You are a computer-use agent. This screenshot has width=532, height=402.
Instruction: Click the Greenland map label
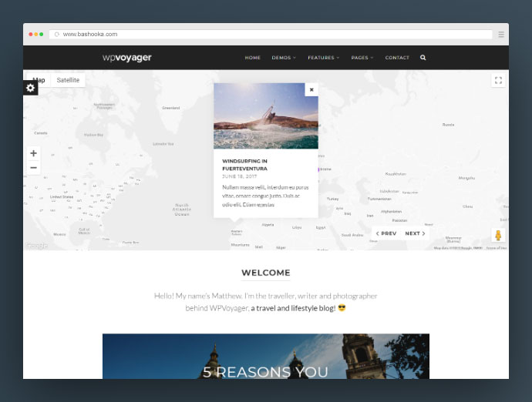pyautogui.click(x=170, y=108)
